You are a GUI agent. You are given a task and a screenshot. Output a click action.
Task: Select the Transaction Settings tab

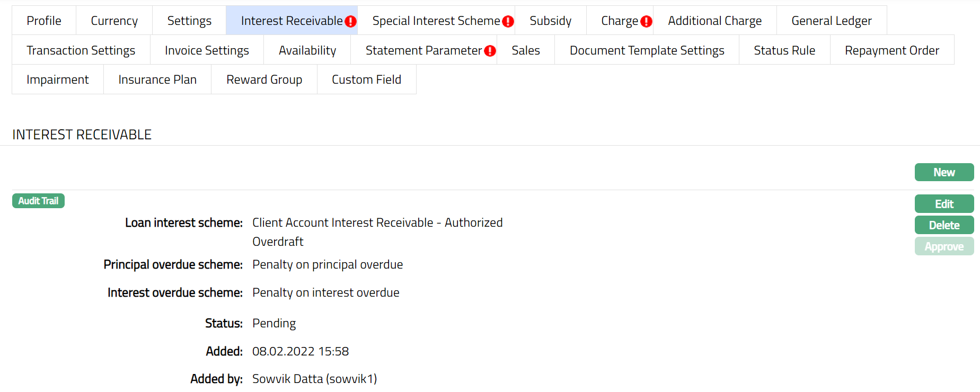click(x=81, y=50)
